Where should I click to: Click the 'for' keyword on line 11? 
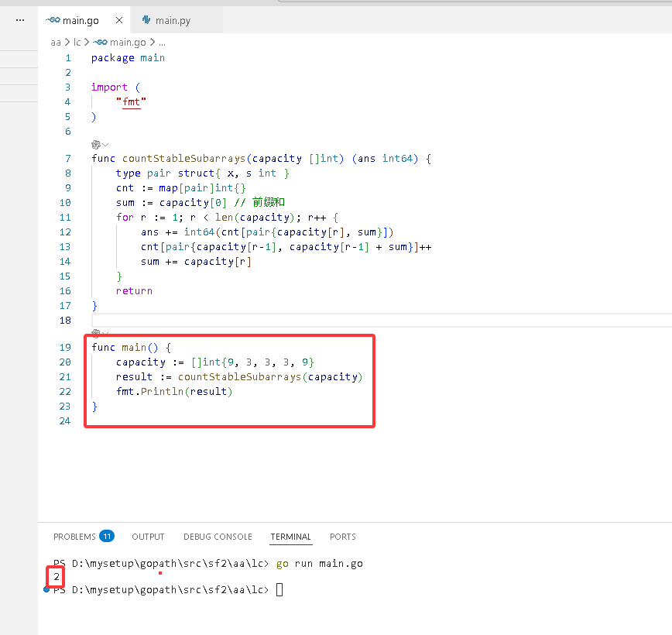pos(125,218)
